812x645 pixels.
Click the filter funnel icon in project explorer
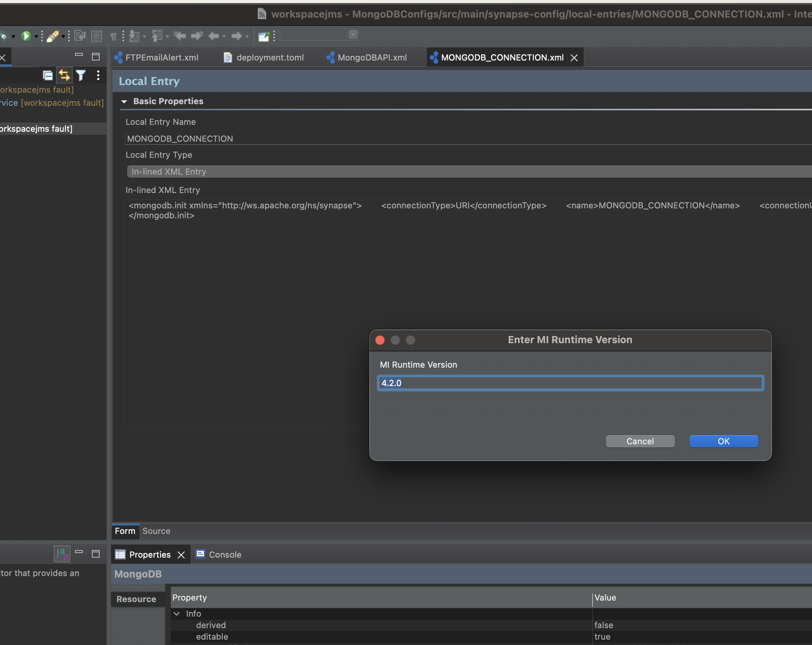click(x=81, y=75)
